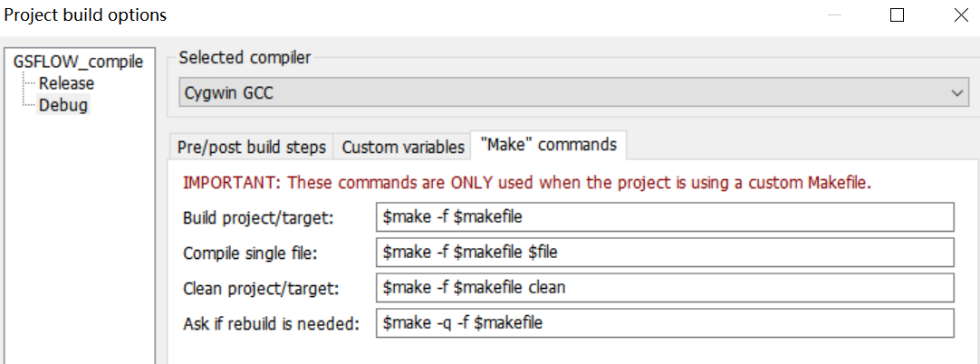The height and width of the screenshot is (364, 980).
Task: Click the "Selected compiler" group label
Action: click(245, 58)
